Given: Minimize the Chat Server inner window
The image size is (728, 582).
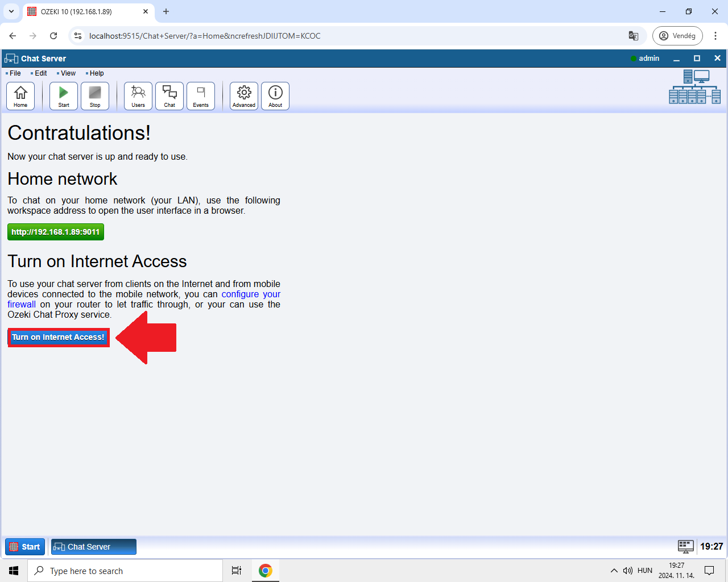Looking at the screenshot, I should point(676,59).
